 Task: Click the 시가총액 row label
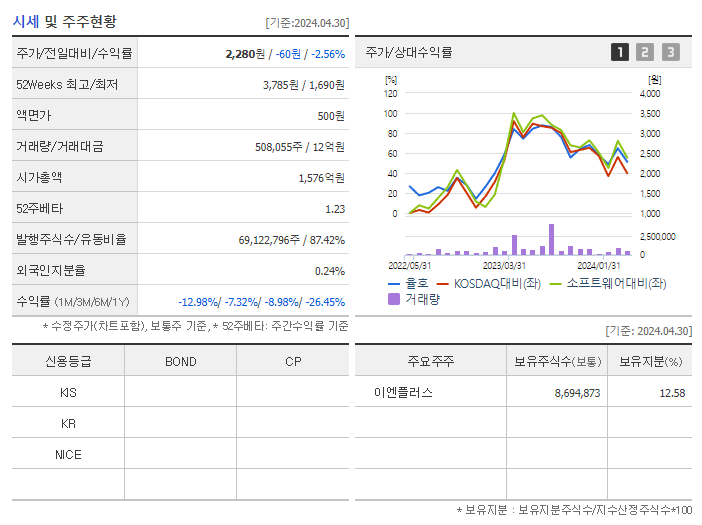[39, 177]
